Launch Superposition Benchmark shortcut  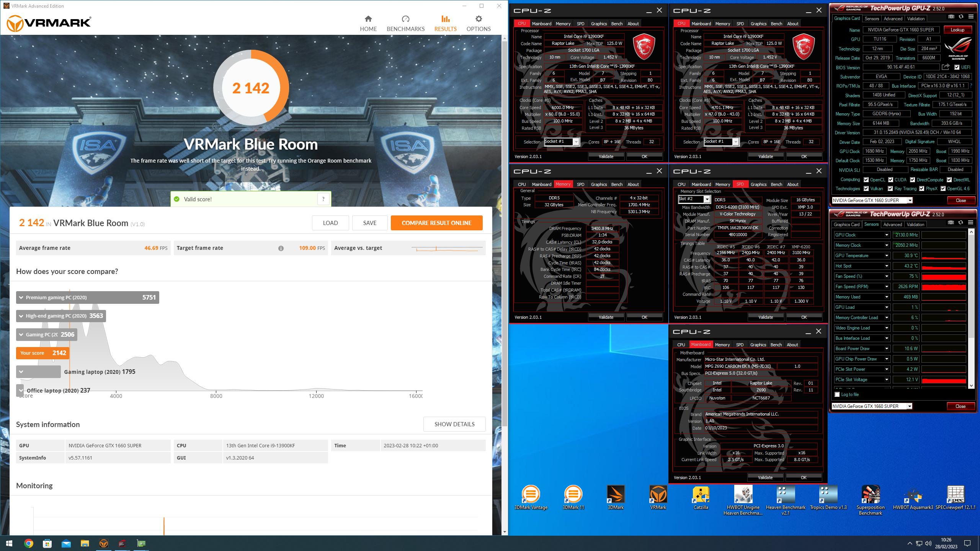[871, 500]
